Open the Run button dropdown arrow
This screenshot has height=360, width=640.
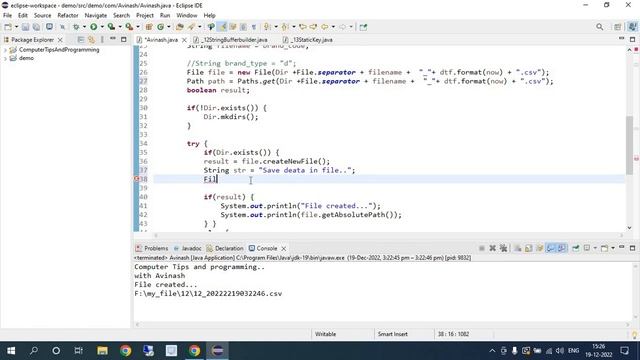point(102,27)
